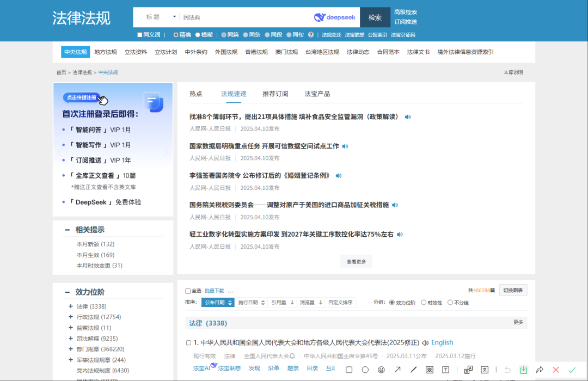
Task: Click the green download icon in the annotation toolbar
Action: point(523,369)
